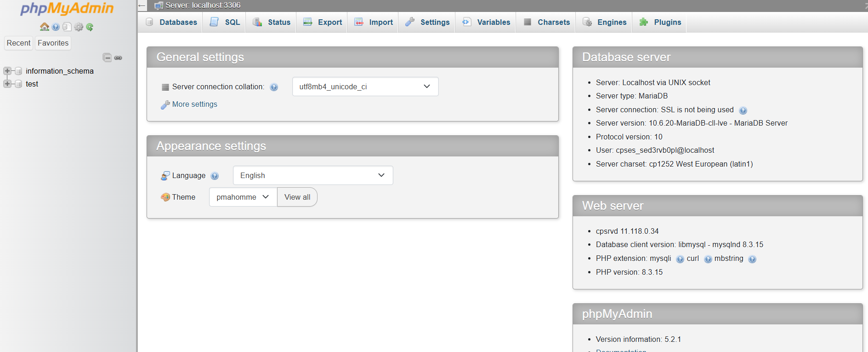Open the Server connection collation dropdown
The image size is (868, 352).
[365, 87]
